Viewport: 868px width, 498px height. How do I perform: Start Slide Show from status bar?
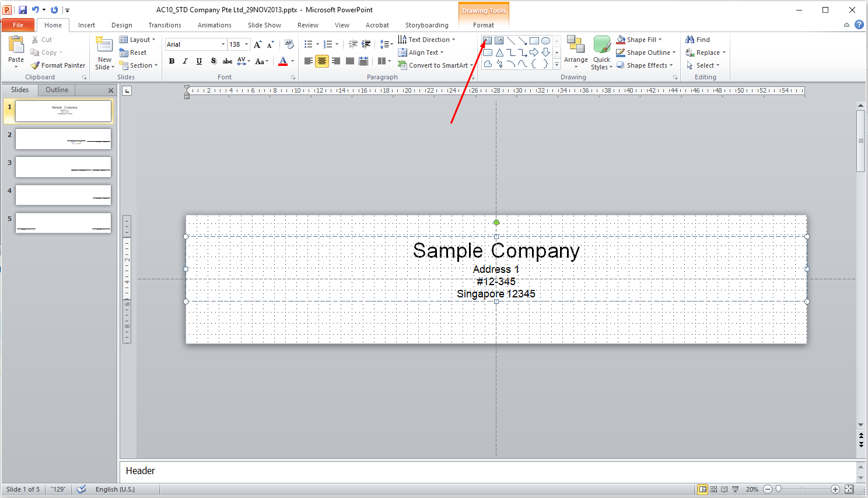pos(736,489)
